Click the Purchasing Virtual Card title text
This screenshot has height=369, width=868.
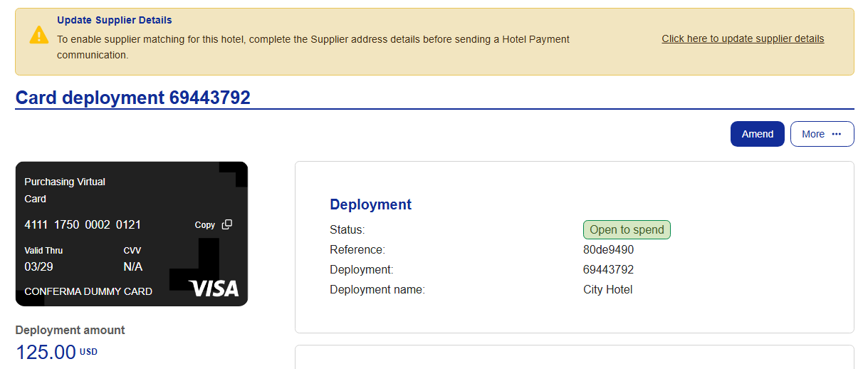pyautogui.click(x=65, y=190)
